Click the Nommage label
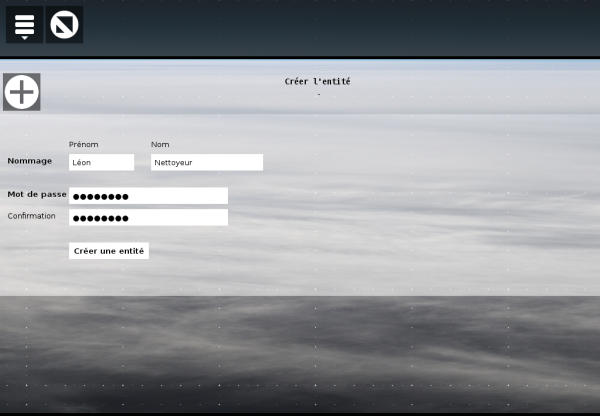The height and width of the screenshot is (416, 600). click(x=30, y=161)
